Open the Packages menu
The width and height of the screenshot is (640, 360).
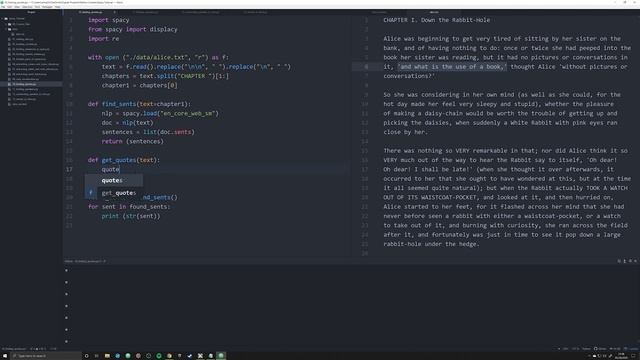pos(47,7)
